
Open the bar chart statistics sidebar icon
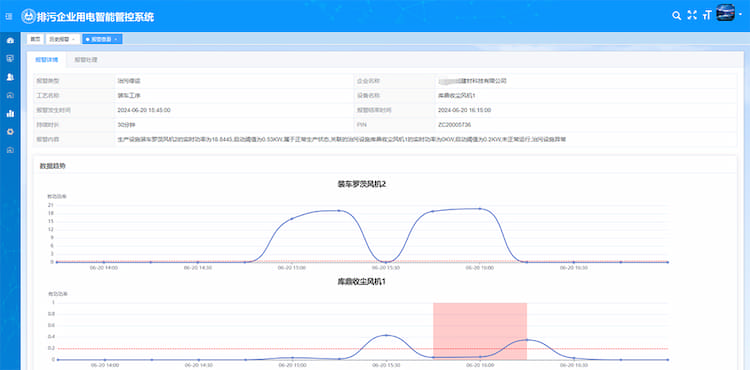(10, 114)
